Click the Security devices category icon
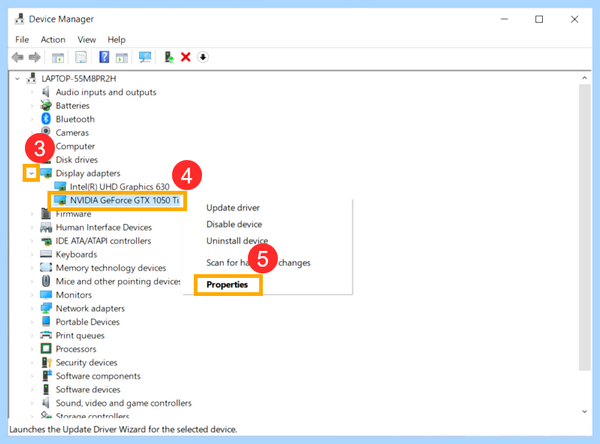Screen dimensions: 600x444 [x=46, y=362]
